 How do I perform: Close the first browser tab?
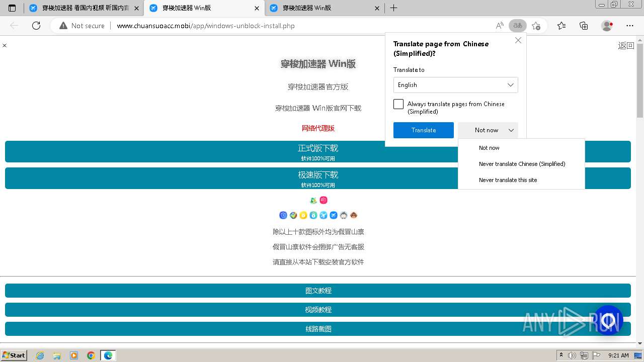(x=136, y=8)
